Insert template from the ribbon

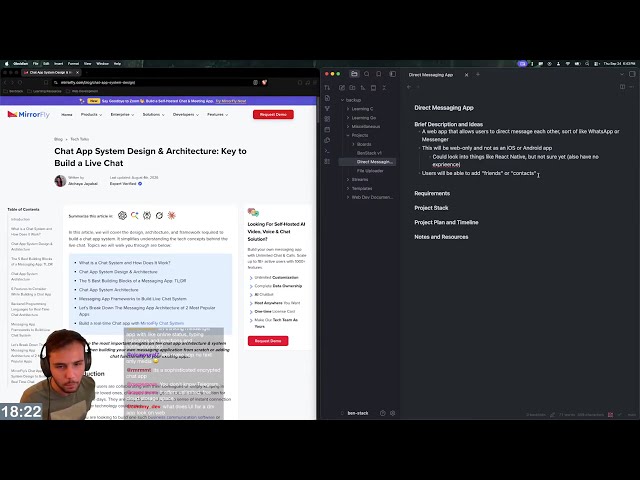[327, 140]
